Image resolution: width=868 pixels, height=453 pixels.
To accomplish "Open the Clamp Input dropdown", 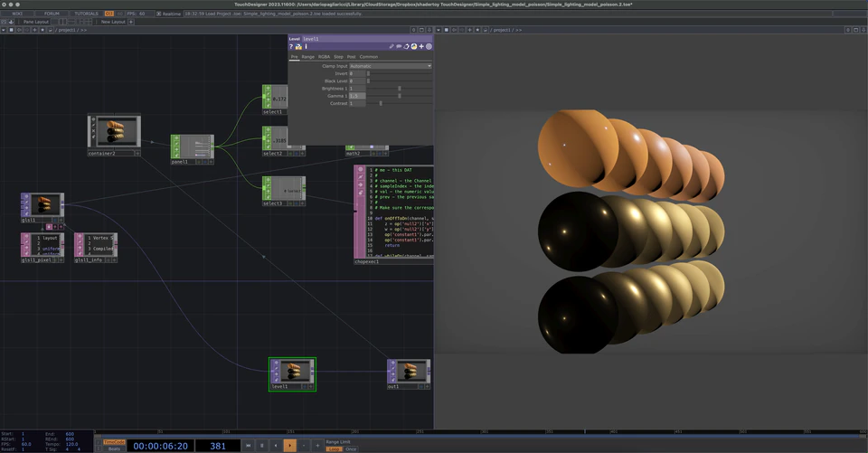I will 391,66.
